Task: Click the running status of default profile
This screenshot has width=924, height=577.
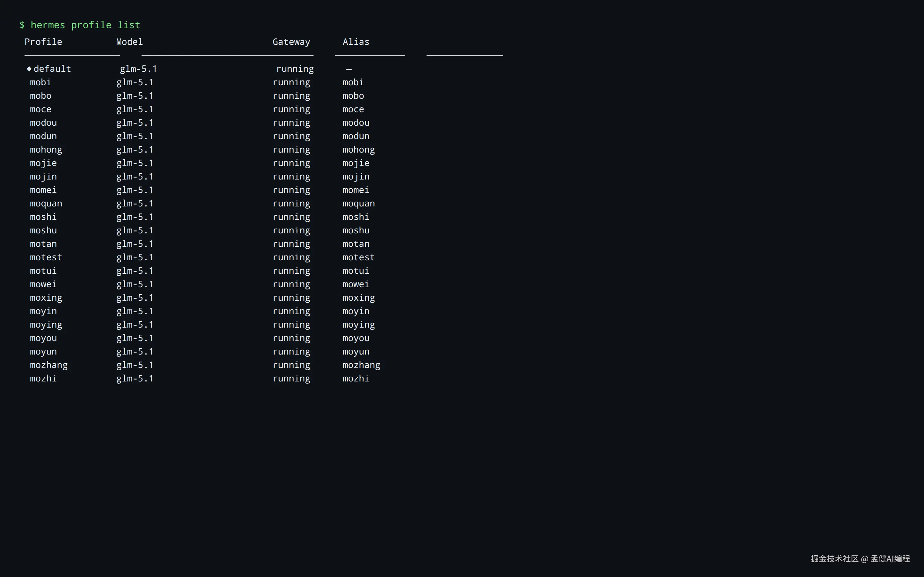Action: point(295,69)
